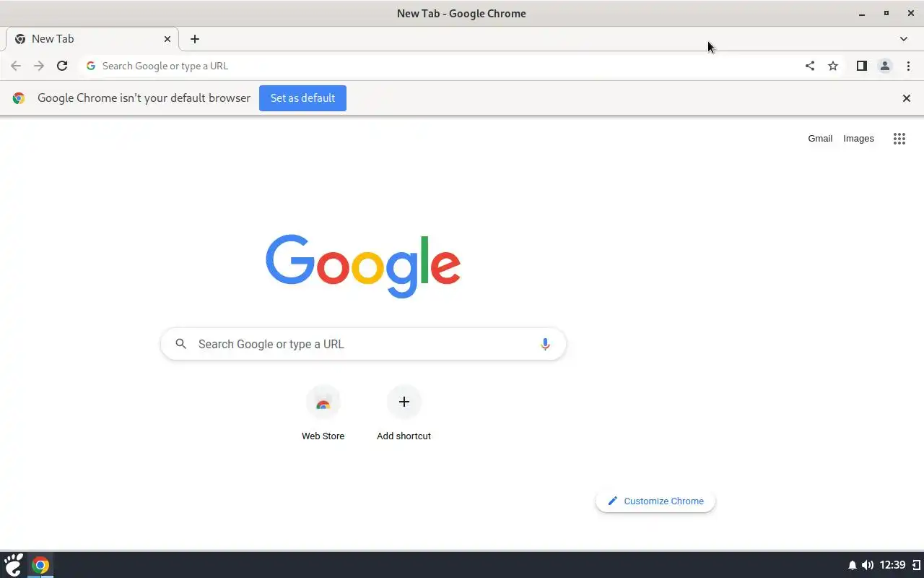
Task: Click the forward navigation arrow
Action: click(39, 66)
